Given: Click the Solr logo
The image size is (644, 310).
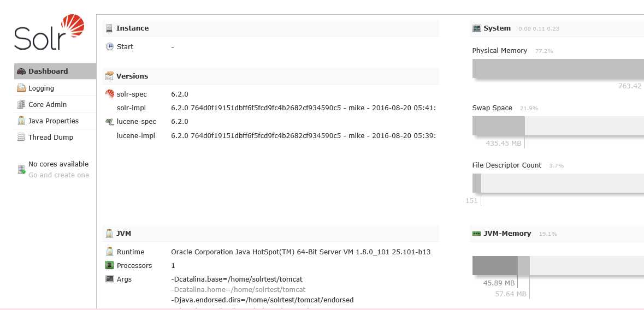Looking at the screenshot, I should (49, 32).
